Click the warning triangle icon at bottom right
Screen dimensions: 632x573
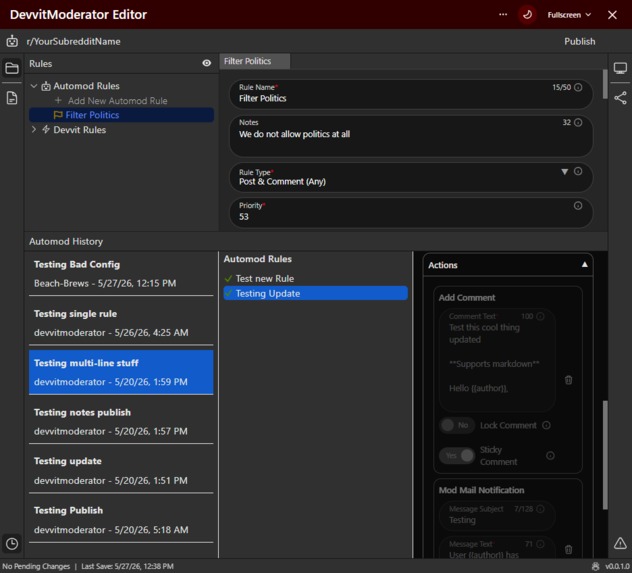pyautogui.click(x=620, y=543)
